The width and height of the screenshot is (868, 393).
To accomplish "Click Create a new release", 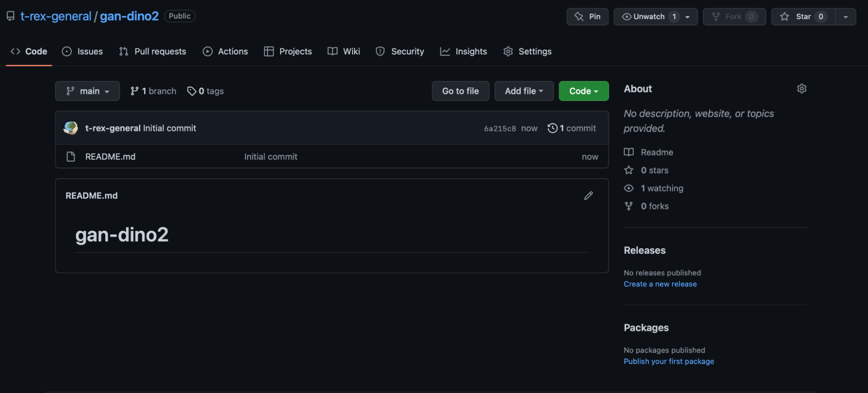I will [660, 284].
